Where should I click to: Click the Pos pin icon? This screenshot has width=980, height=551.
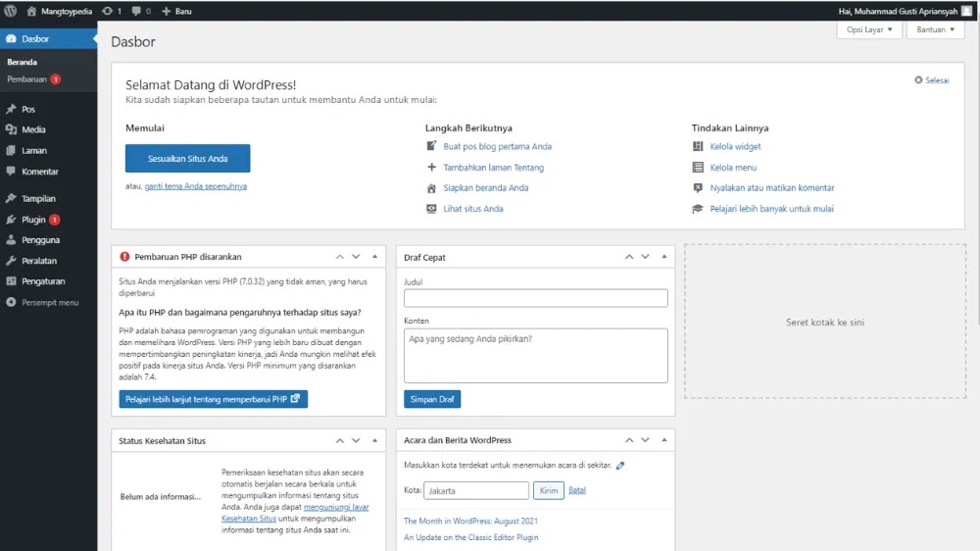[x=11, y=109]
